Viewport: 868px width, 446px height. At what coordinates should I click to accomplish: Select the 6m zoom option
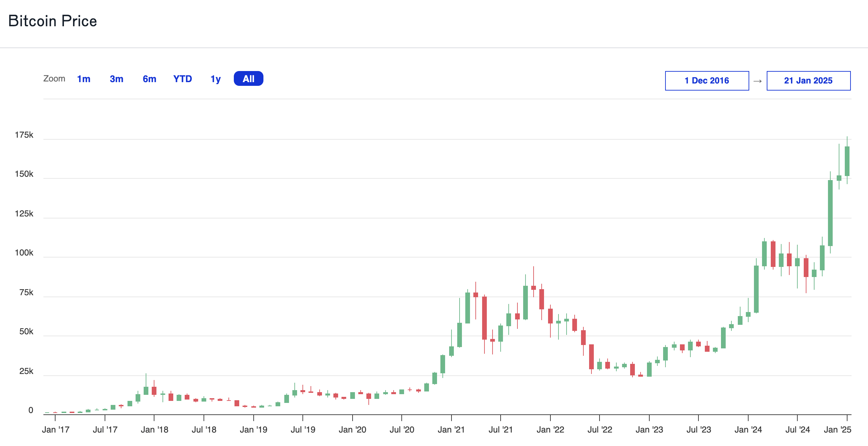coord(149,78)
